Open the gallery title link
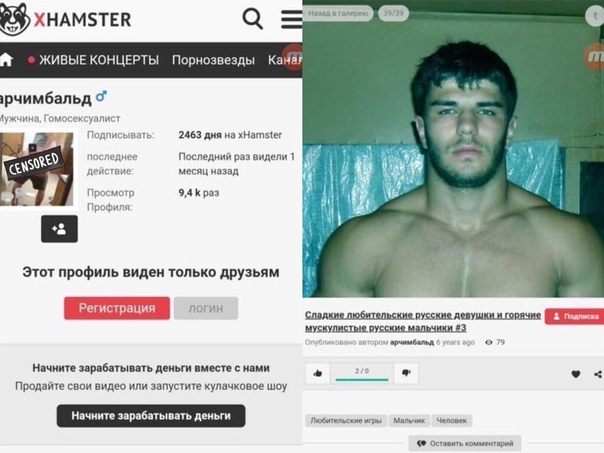This screenshot has height=453, width=604. [x=423, y=321]
